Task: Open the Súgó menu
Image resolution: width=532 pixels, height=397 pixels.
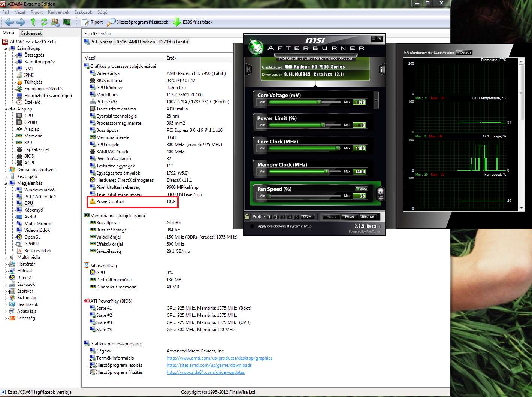Action: (102, 12)
